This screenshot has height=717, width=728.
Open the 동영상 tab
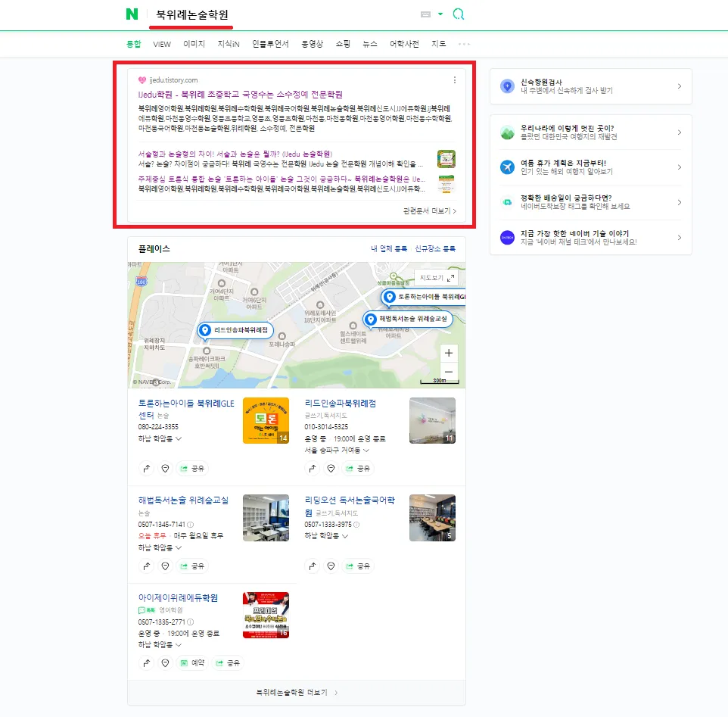[x=312, y=44]
